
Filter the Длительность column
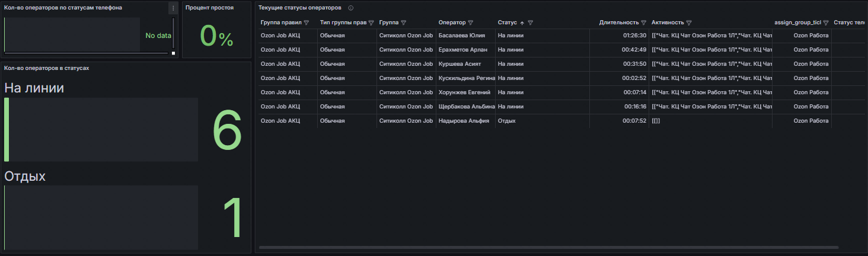click(643, 23)
